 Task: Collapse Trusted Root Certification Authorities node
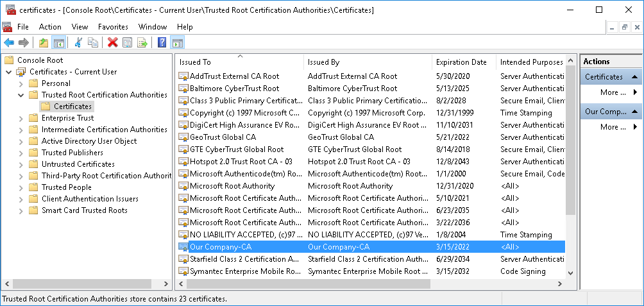click(x=21, y=96)
